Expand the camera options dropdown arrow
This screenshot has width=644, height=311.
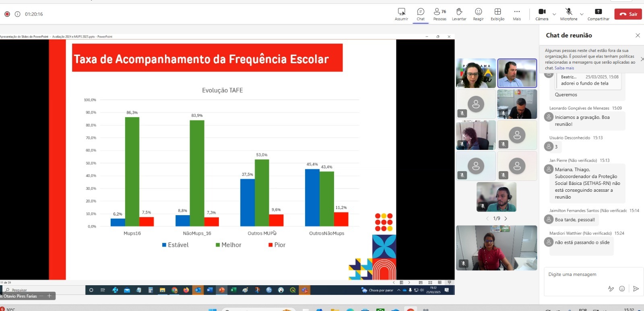tap(554, 14)
